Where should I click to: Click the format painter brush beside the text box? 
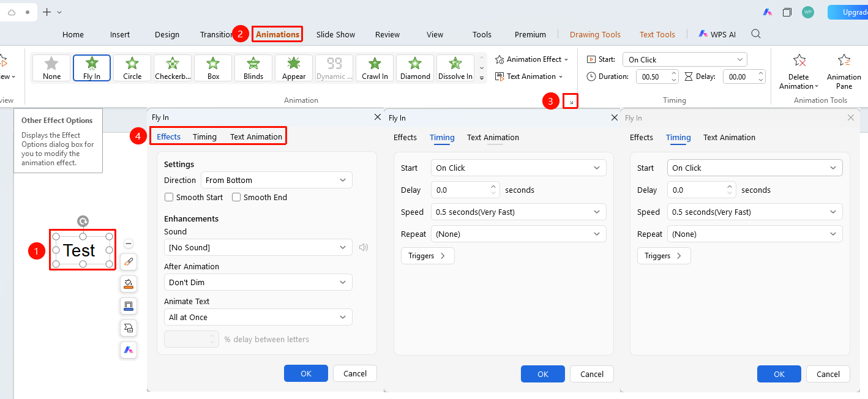click(129, 262)
